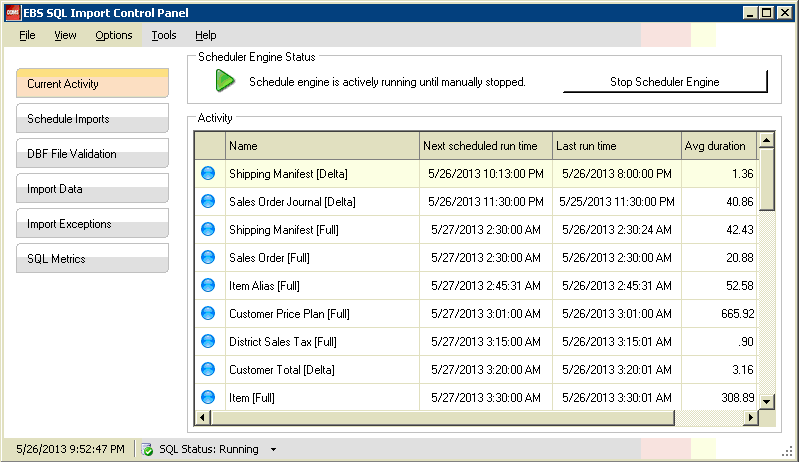Click average duration value 52.58
Viewport: 799px width, 462px height.
pos(739,286)
